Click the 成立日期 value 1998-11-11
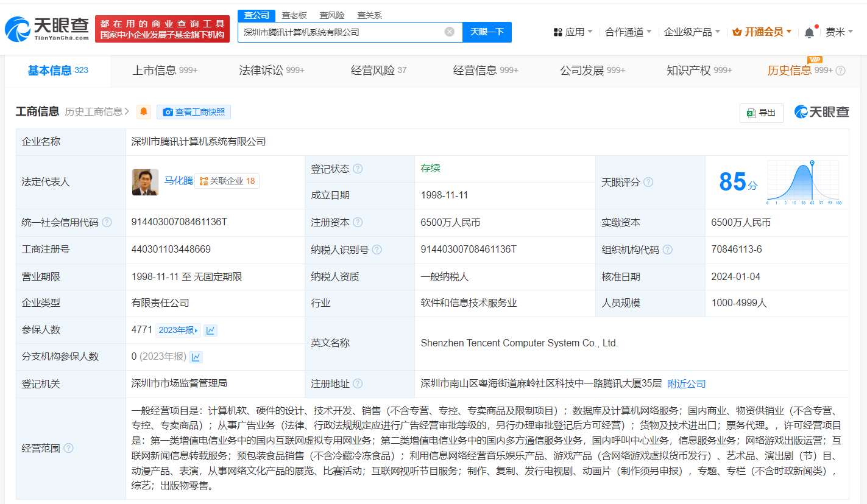The image size is (867, 504). tap(445, 195)
